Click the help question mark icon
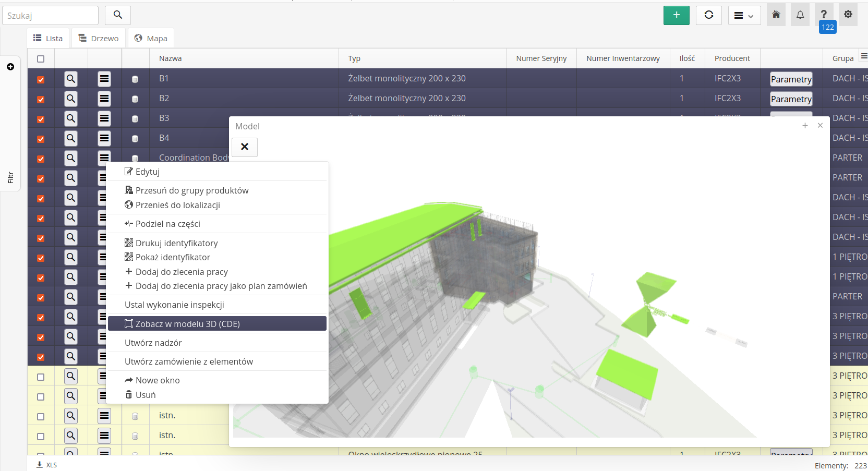 (824, 15)
